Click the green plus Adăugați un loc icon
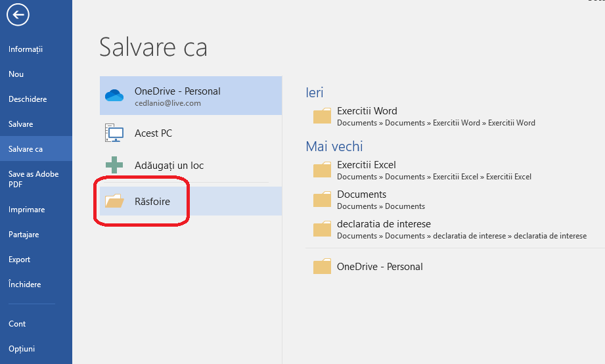Viewport: 605px width, 364px height. [114, 165]
